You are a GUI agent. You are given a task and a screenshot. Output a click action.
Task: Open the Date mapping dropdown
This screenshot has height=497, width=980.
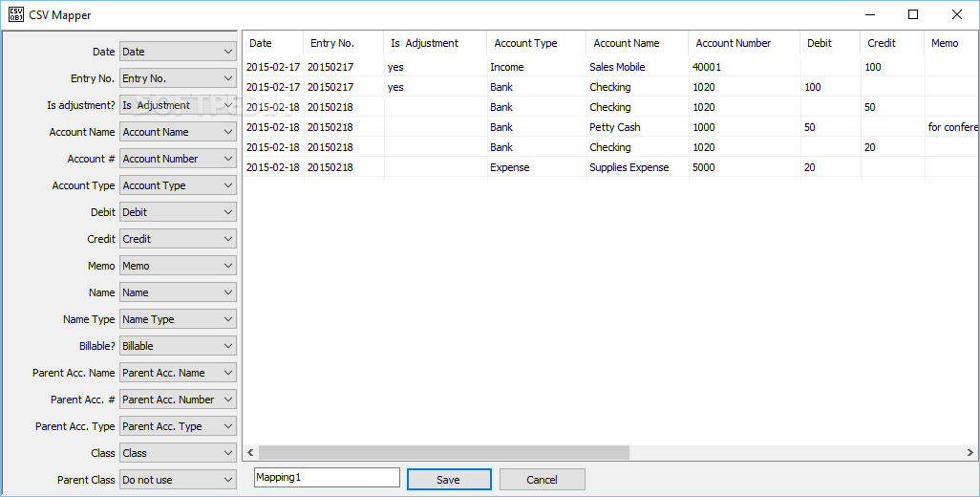[178, 52]
